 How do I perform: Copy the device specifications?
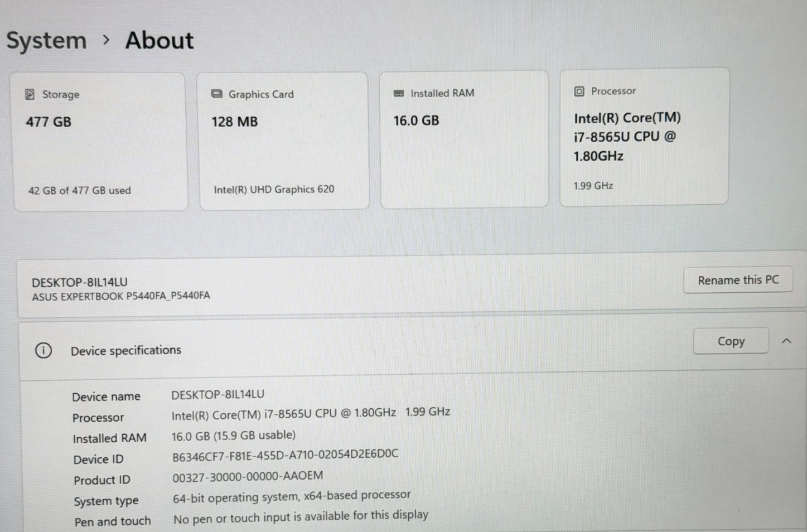pos(731,341)
